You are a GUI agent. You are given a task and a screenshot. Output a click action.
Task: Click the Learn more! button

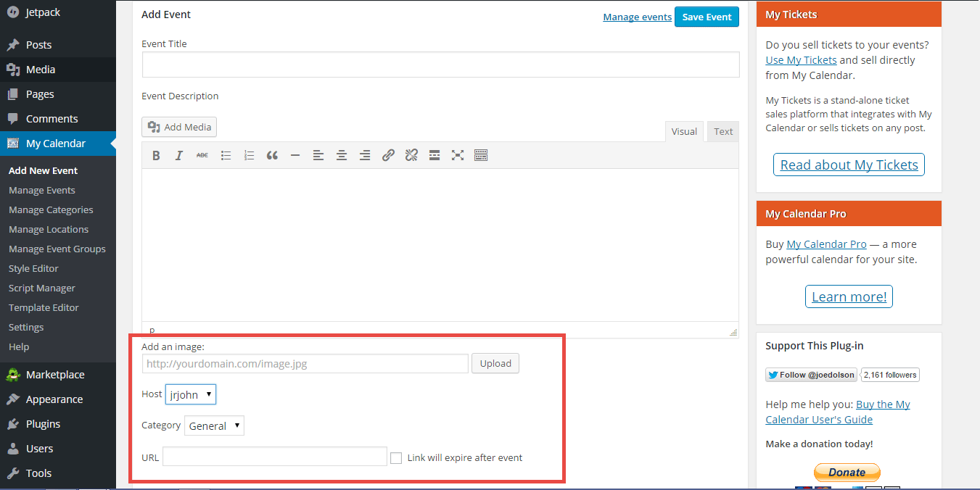click(x=849, y=296)
